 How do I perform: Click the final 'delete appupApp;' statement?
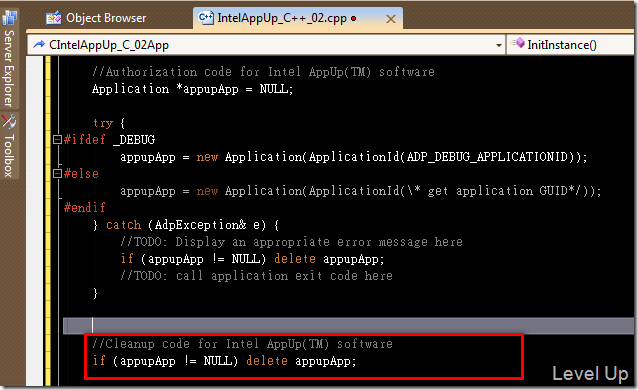[x=301, y=361]
